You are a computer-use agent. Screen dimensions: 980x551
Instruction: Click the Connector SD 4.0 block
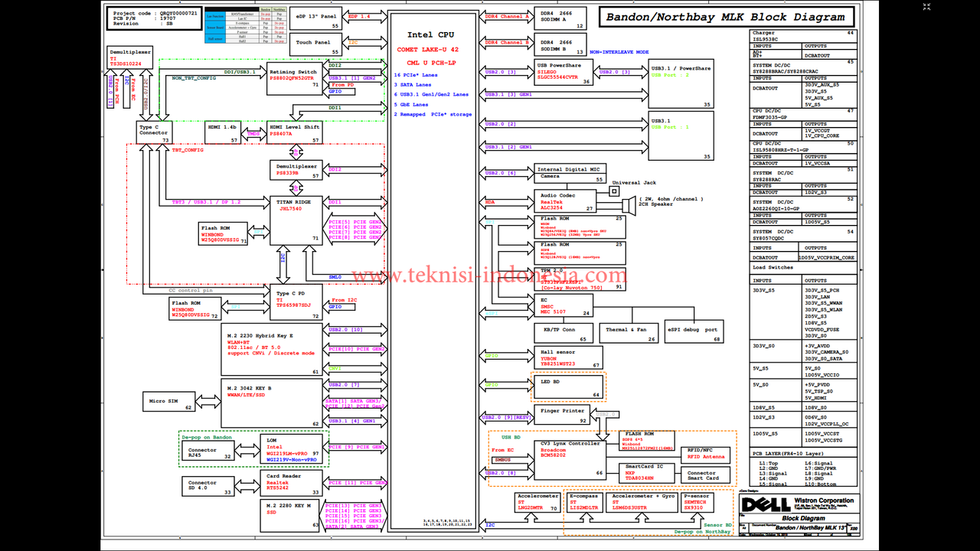(x=207, y=485)
